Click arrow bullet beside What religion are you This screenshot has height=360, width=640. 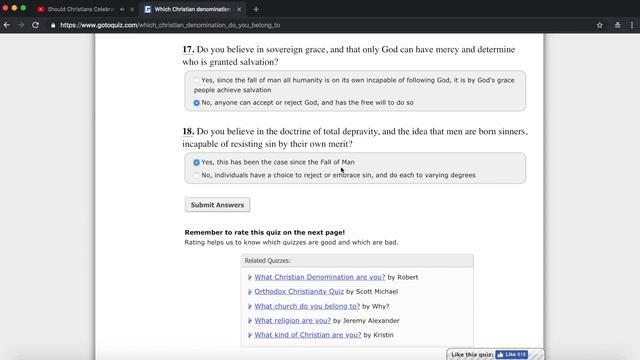tap(250, 321)
